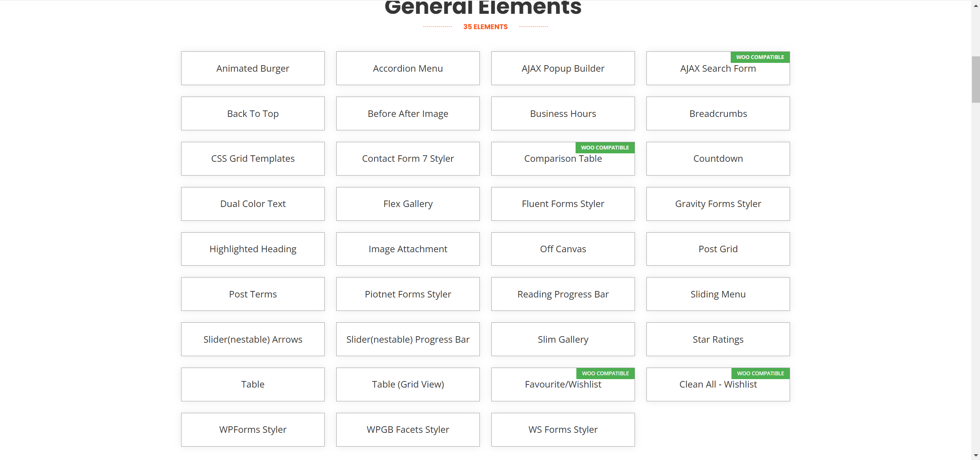Open Gravity Forms Styler element
This screenshot has width=980, height=460.
(x=718, y=204)
